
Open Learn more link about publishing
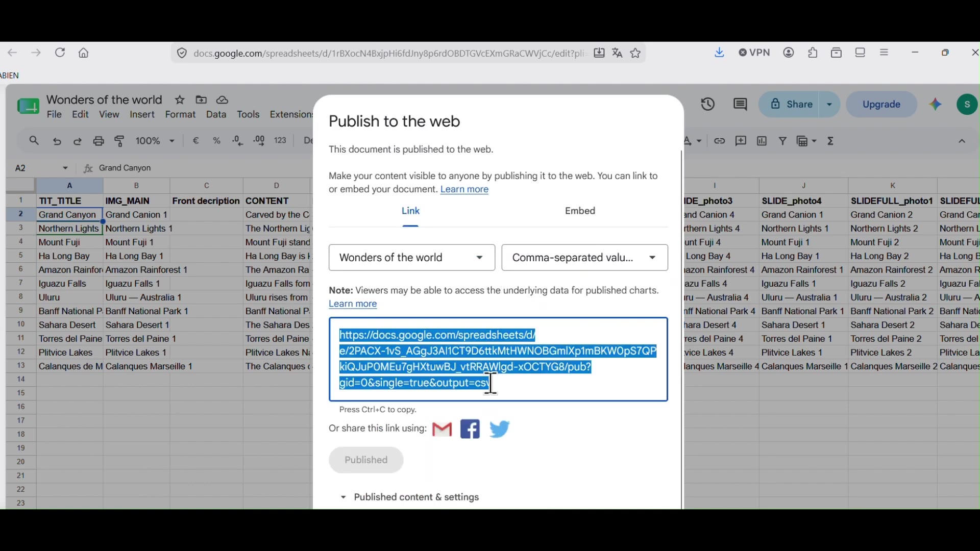coord(464,190)
